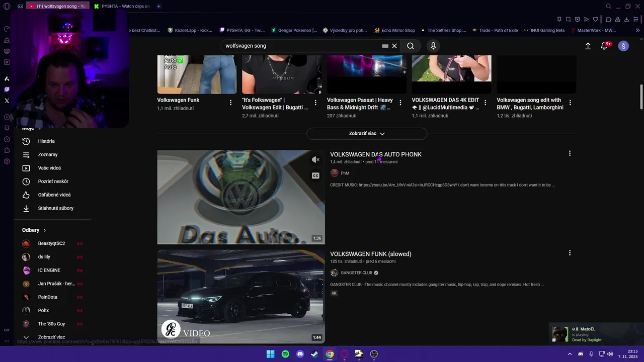Open the YouTube account avatar menu
This screenshot has width=644, height=362.
coord(623,46)
